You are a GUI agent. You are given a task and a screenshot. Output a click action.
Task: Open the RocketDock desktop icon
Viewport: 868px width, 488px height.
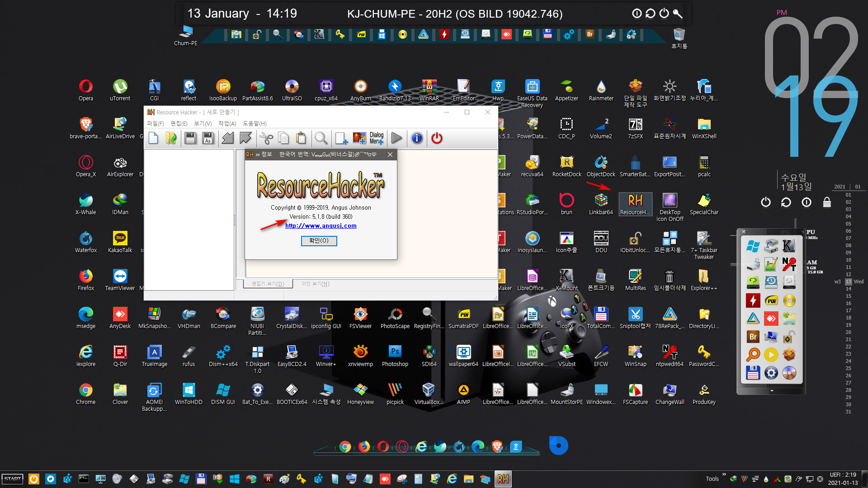pos(567,166)
